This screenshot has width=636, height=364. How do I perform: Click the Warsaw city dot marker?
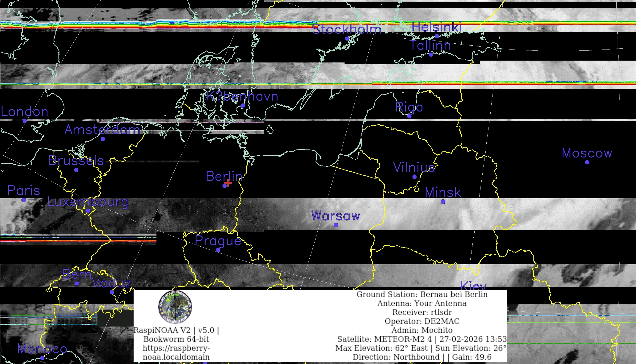tap(336, 225)
